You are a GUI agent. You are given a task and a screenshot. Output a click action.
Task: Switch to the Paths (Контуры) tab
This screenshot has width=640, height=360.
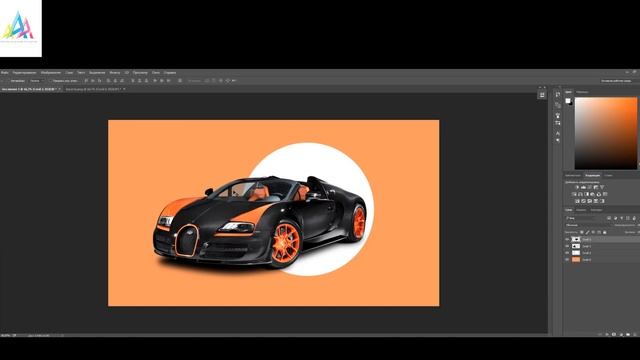[596, 210]
